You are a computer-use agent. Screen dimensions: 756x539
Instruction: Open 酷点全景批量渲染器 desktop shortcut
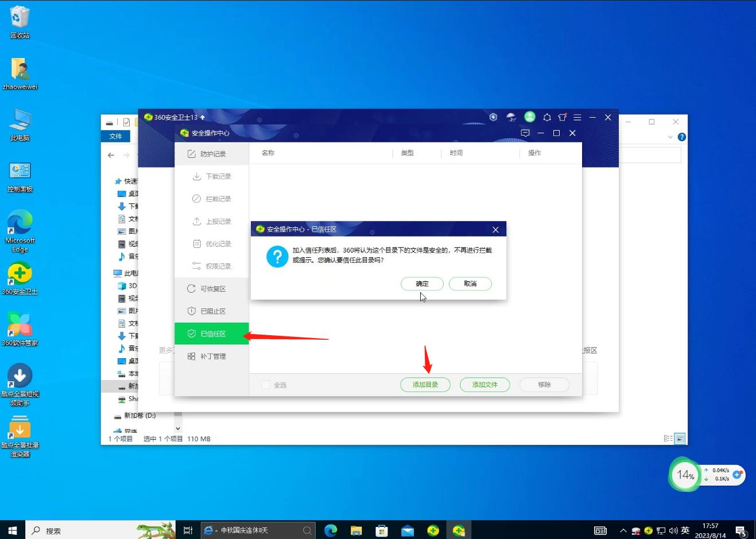pyautogui.click(x=20, y=436)
